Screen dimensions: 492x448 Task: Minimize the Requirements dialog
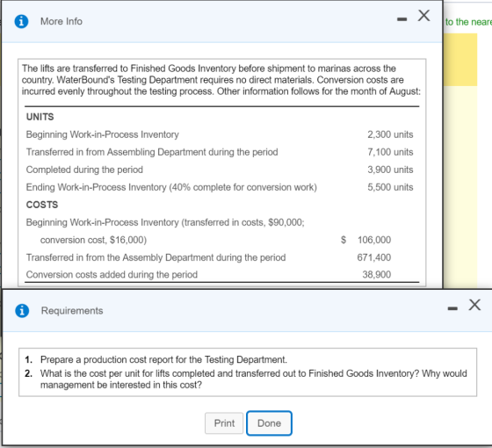tap(452, 308)
